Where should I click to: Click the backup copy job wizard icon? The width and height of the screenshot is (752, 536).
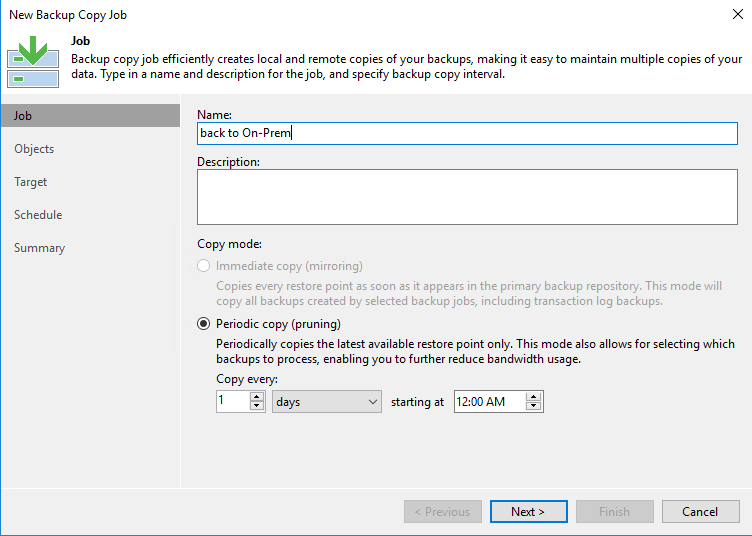point(32,61)
